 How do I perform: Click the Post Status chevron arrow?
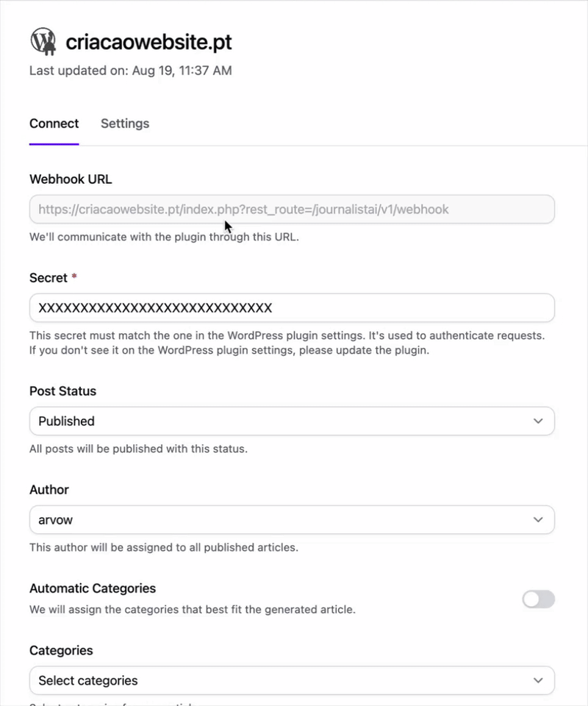[x=538, y=421]
